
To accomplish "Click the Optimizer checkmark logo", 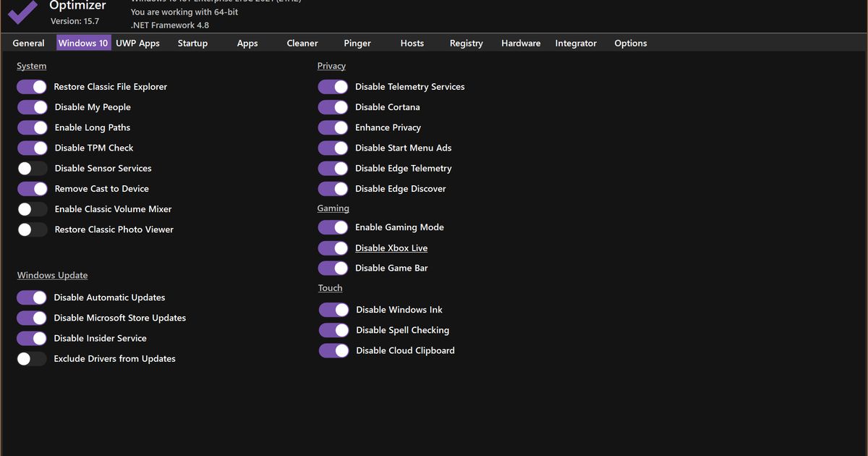I will pos(22,12).
